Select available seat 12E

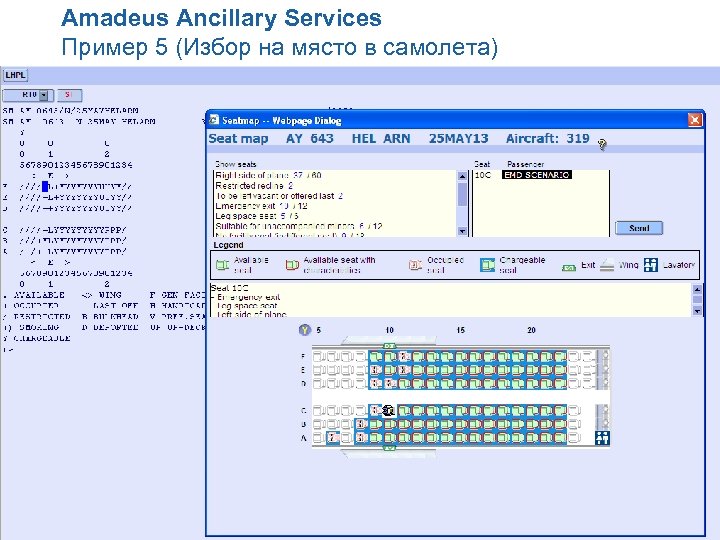[x=418, y=370]
